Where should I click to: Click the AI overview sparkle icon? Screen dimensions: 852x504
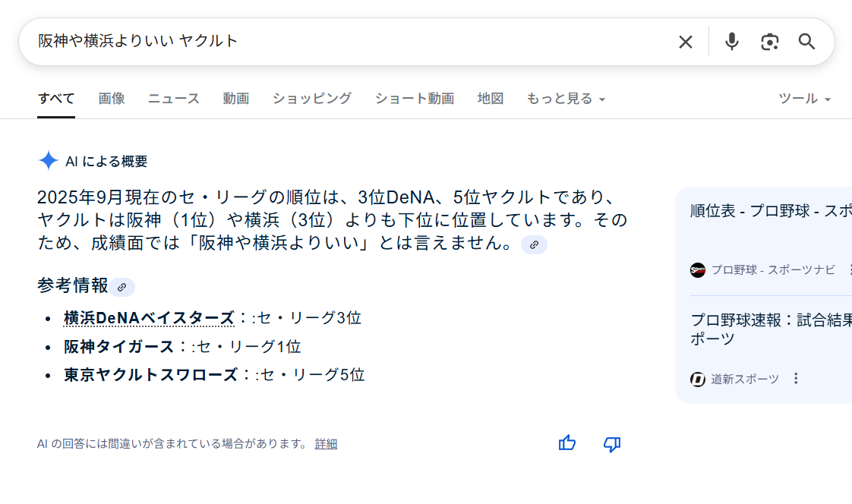coord(49,161)
